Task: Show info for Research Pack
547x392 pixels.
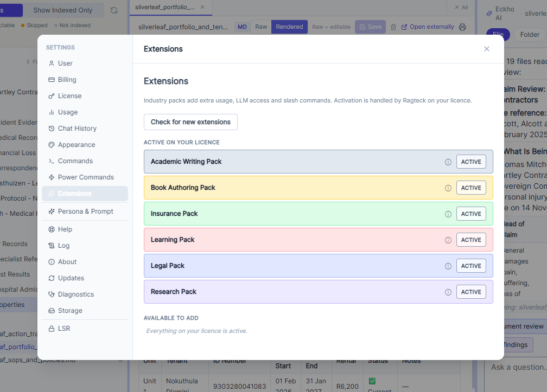Action: [448, 292]
